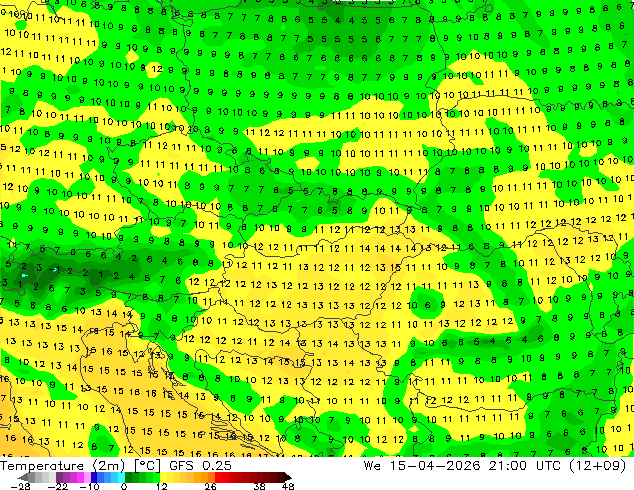Select the dark green color scale segment
This screenshot has height=490, width=634.
[129, 477]
